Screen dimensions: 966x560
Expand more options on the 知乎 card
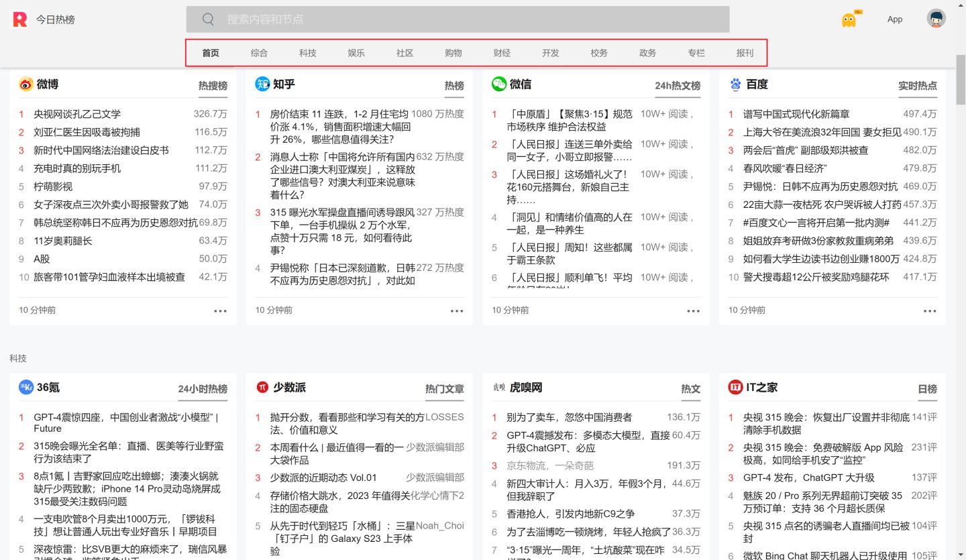coord(457,311)
